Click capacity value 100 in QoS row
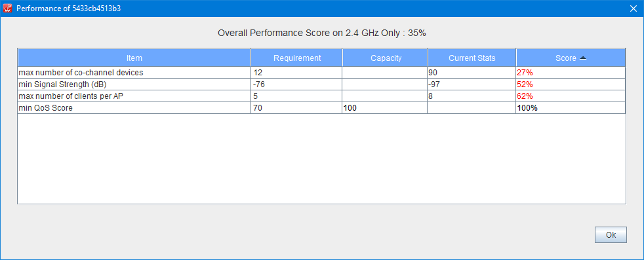 click(350, 108)
